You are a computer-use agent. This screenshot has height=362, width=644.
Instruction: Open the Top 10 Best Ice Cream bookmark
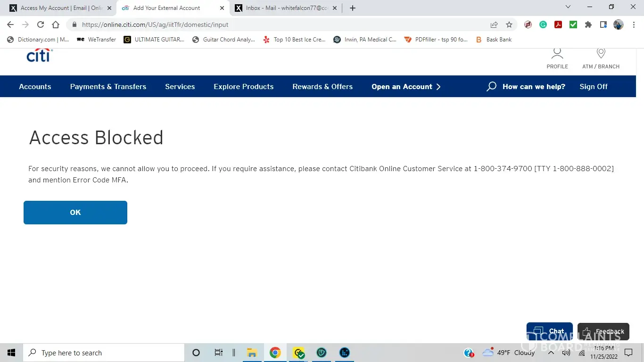(x=294, y=40)
